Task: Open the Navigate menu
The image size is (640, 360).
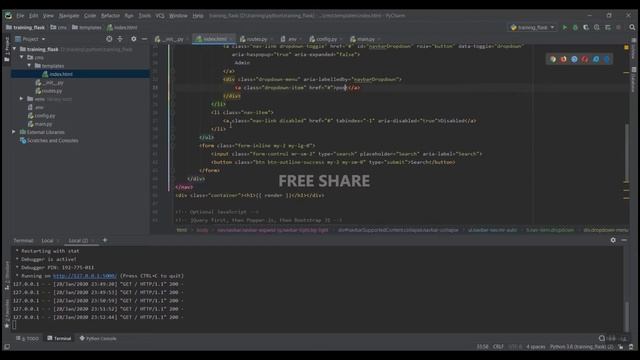Action: coord(69,16)
